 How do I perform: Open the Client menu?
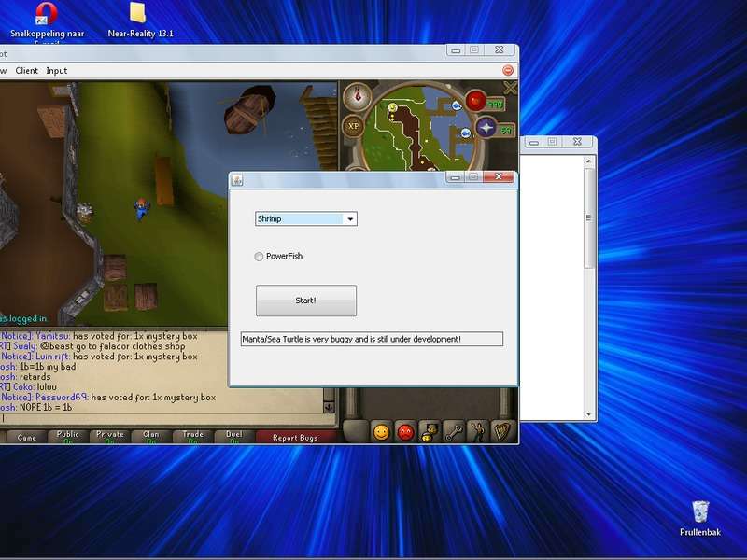click(x=27, y=71)
